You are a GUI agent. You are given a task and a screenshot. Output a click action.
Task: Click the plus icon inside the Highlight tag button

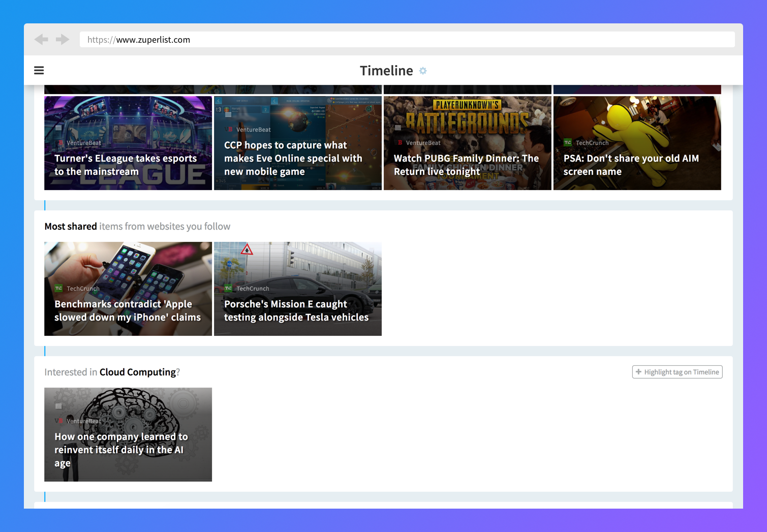tap(638, 372)
